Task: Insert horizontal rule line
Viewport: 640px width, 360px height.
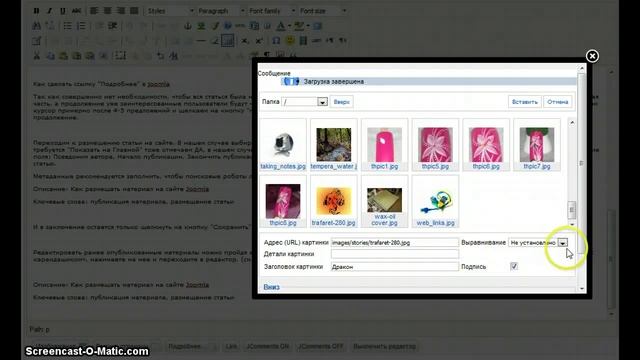Action: coord(200,41)
